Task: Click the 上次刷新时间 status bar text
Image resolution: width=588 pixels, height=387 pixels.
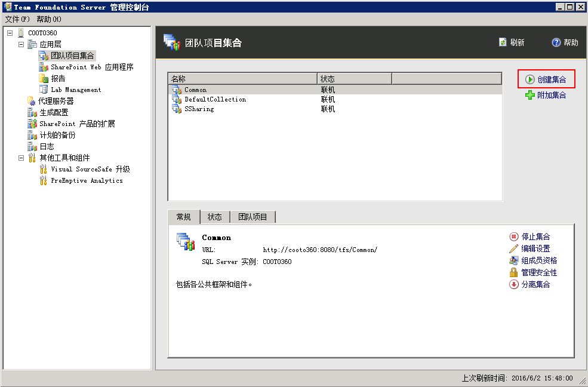Action: pyautogui.click(x=517, y=378)
